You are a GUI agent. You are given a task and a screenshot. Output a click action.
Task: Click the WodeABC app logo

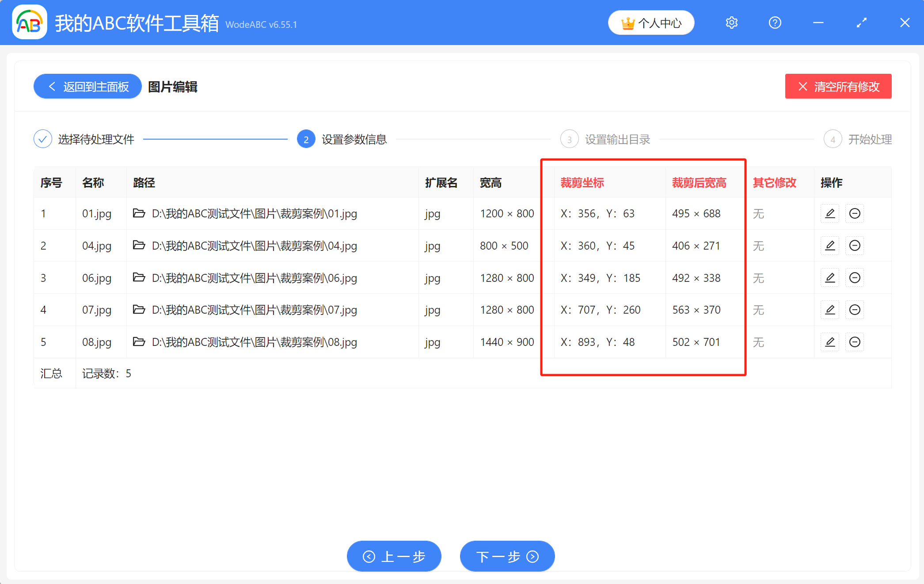click(30, 23)
